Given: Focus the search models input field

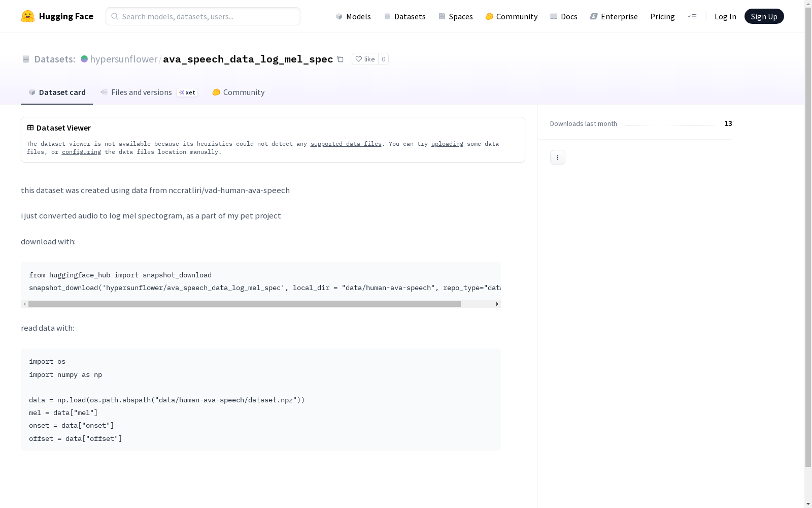Looking at the screenshot, I should [203, 16].
